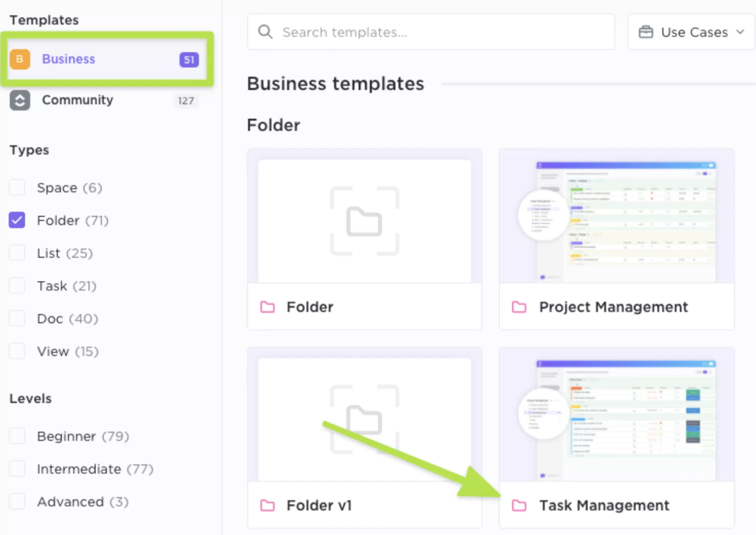Click the Community sidebar icon
Screen dimensions: 756x535
coord(19,100)
